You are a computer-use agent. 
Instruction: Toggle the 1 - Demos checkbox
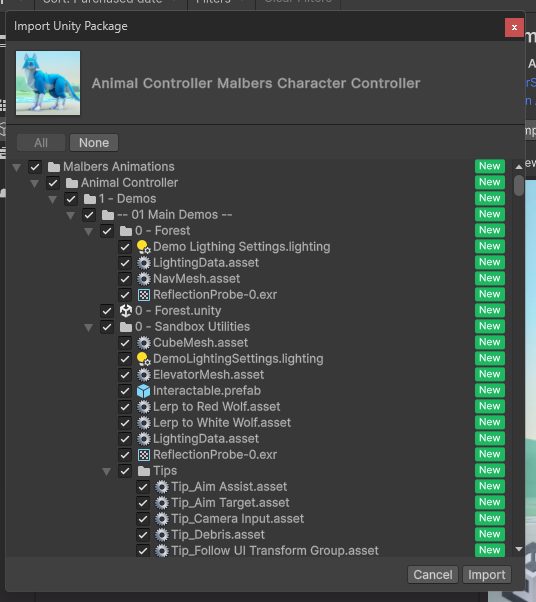[71, 199]
